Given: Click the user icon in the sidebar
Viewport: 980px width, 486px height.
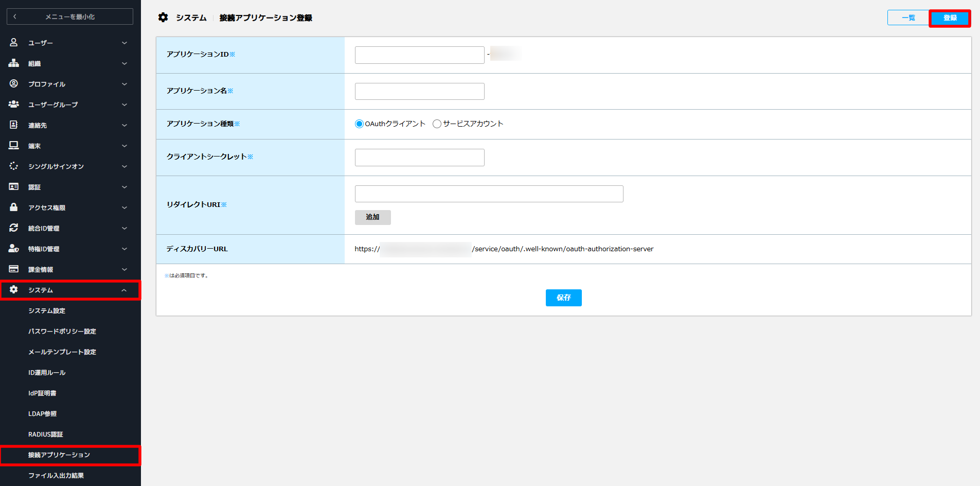Looking at the screenshot, I should pos(14,43).
